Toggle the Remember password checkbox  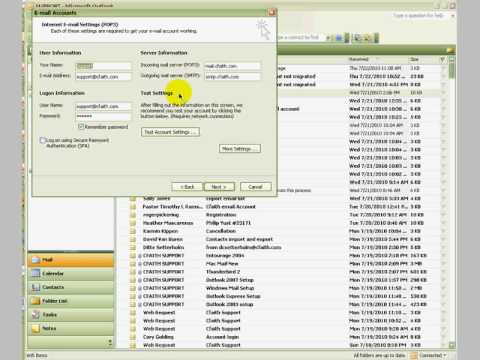80,127
